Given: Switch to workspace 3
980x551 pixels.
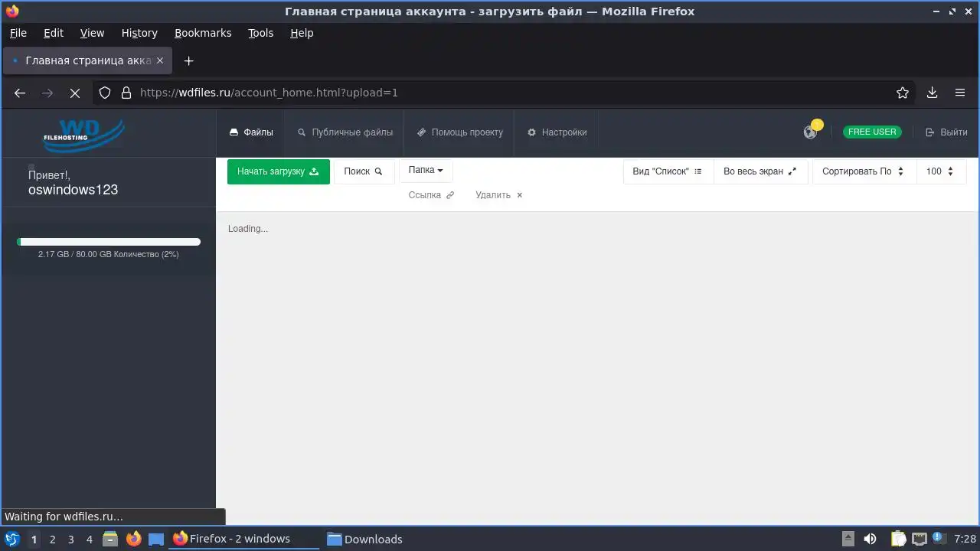Looking at the screenshot, I should pyautogui.click(x=70, y=539).
